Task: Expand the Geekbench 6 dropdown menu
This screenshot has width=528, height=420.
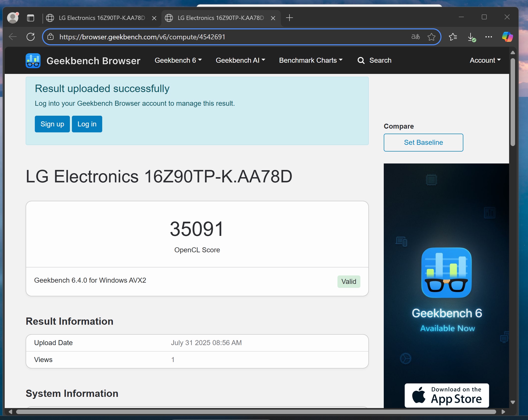Action: tap(178, 60)
